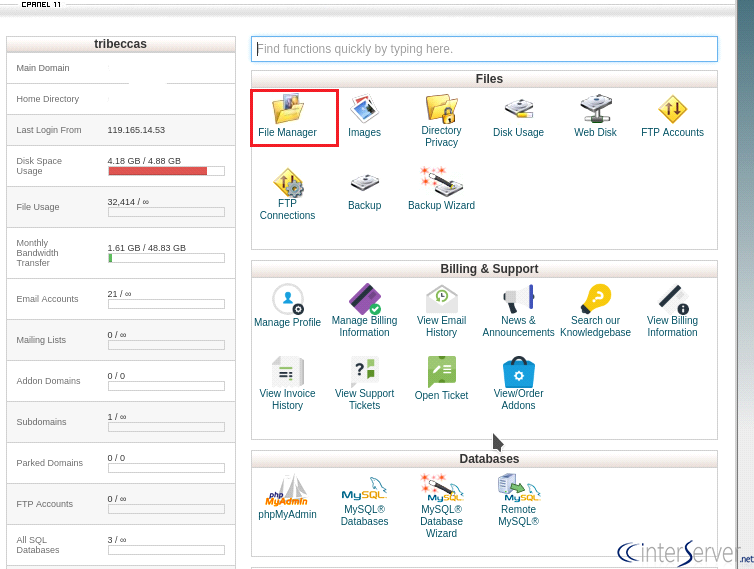754x569 pixels.
Task: Click the 'Main Domain' label
Action: [43, 68]
